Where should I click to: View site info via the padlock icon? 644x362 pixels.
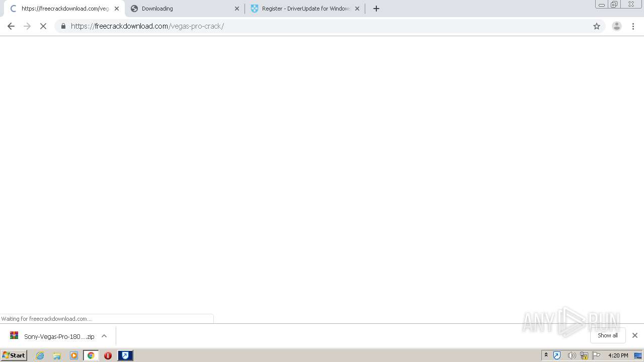pyautogui.click(x=63, y=26)
